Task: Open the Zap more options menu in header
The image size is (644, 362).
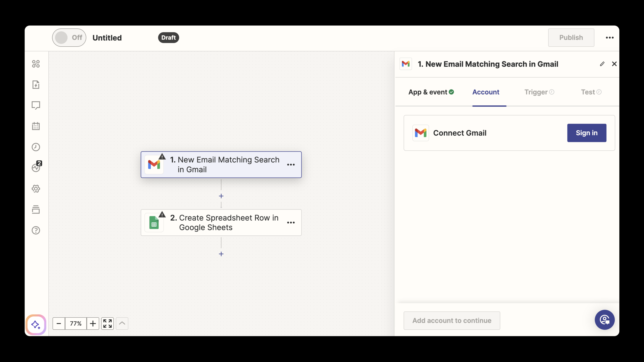Action: (610, 38)
